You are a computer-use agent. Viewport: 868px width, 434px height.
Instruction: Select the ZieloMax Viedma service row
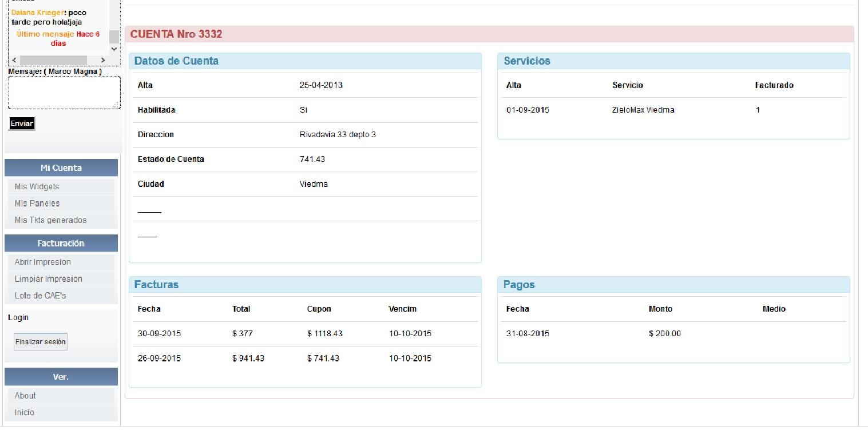(673, 110)
